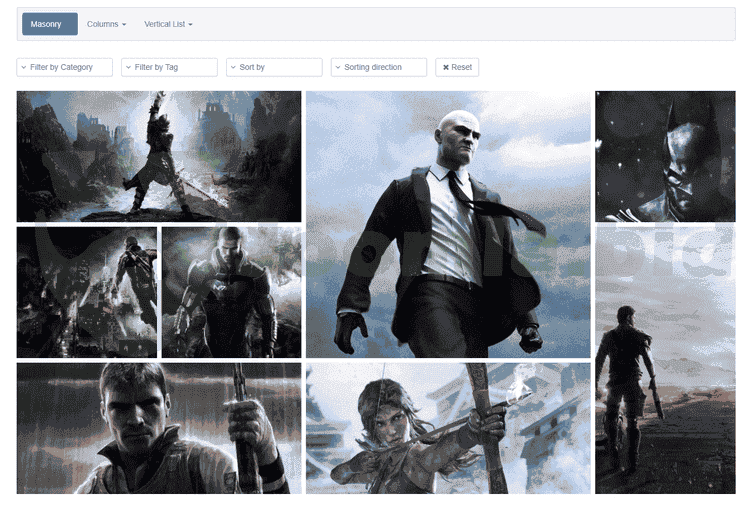Open the hooded soldier over city thumbnail
Image resolution: width=750 pixels, height=505 pixels.
(87, 292)
